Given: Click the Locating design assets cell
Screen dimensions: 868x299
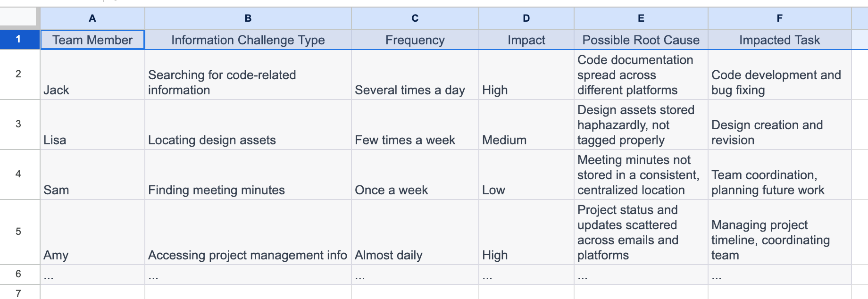Looking at the screenshot, I should 247,125.
